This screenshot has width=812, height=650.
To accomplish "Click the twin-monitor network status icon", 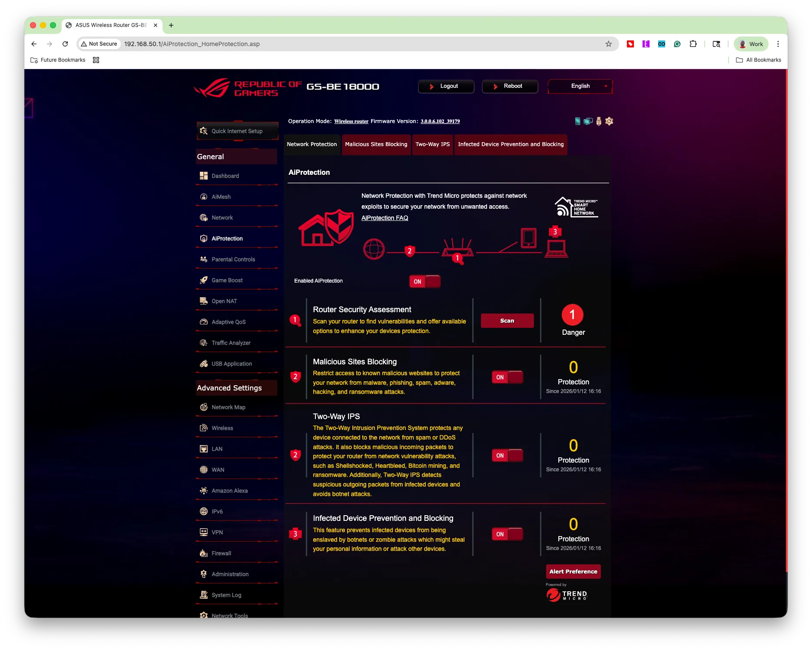I will pyautogui.click(x=588, y=121).
